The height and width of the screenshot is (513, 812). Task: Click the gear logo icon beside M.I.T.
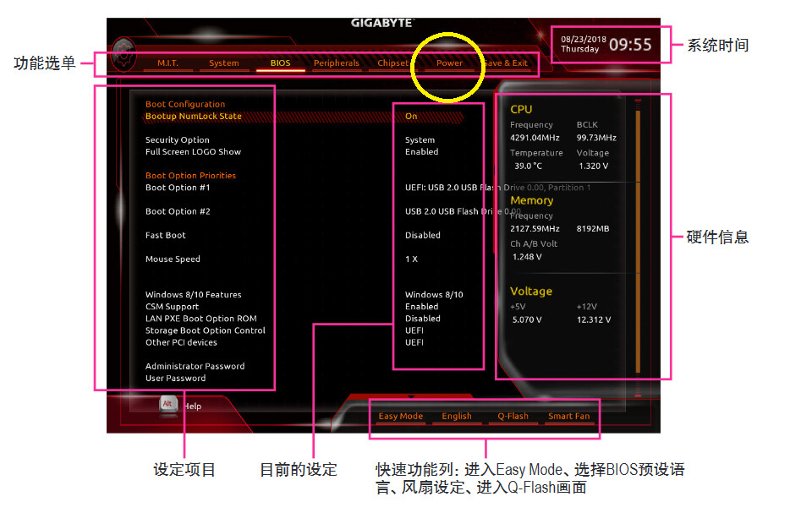[123, 54]
